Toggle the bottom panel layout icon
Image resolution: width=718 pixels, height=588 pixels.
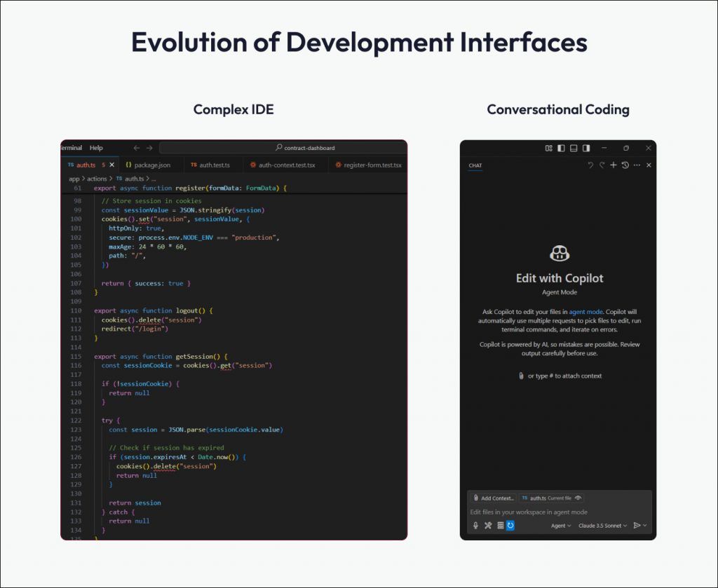[x=574, y=148]
